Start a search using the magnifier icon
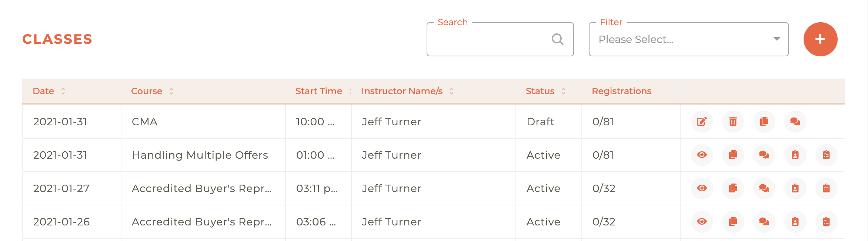Image resolution: width=868 pixels, height=241 pixels. [x=557, y=39]
